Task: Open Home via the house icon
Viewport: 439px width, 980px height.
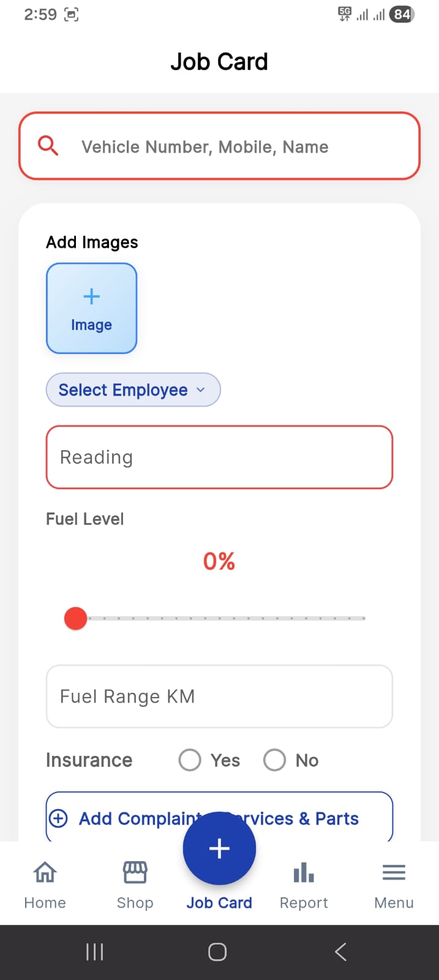Action: (45, 872)
